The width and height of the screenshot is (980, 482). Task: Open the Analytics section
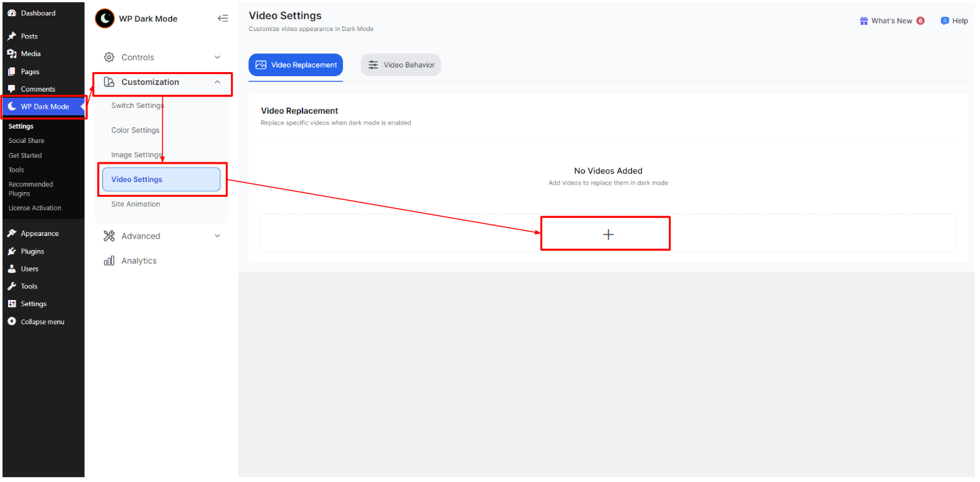[139, 261]
